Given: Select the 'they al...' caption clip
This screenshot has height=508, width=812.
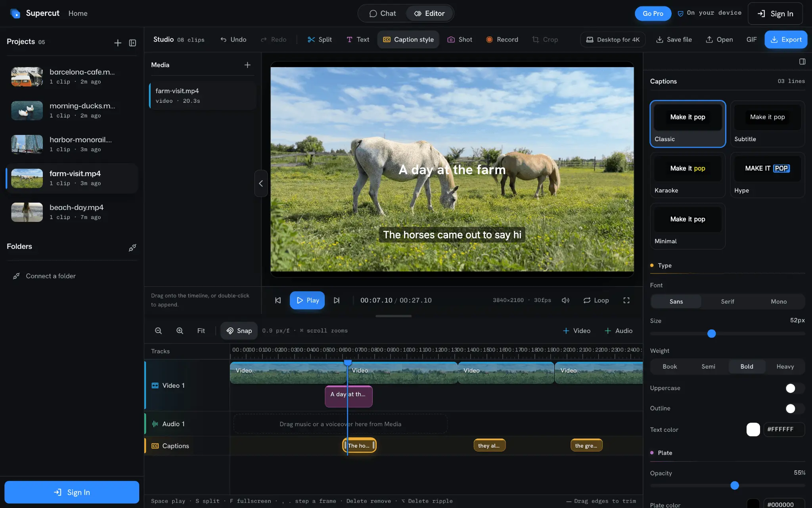Looking at the screenshot, I should 490,446.
